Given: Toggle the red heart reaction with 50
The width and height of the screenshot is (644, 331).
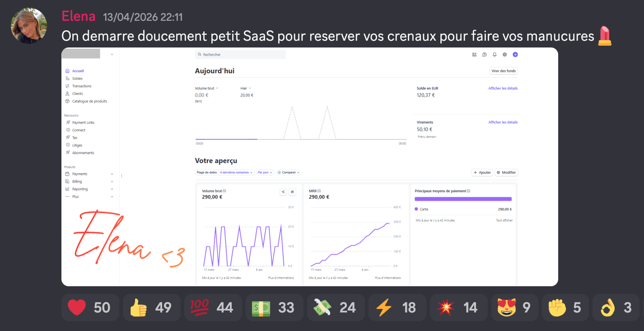Looking at the screenshot, I should tap(90, 307).
